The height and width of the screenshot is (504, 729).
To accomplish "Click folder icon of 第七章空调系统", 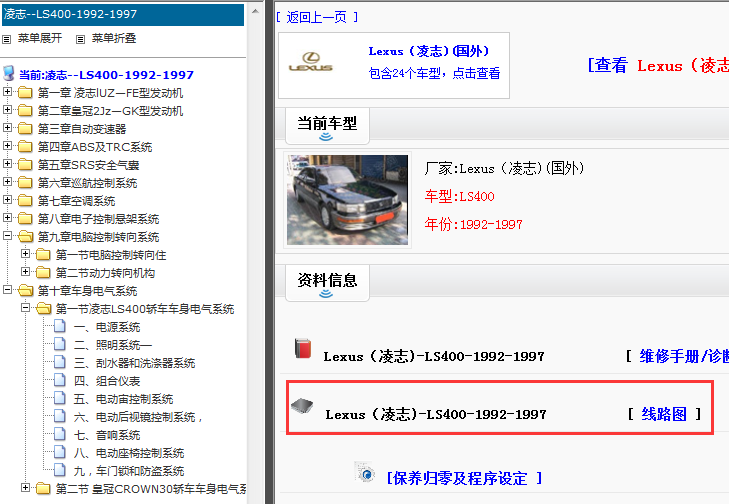I will point(25,201).
